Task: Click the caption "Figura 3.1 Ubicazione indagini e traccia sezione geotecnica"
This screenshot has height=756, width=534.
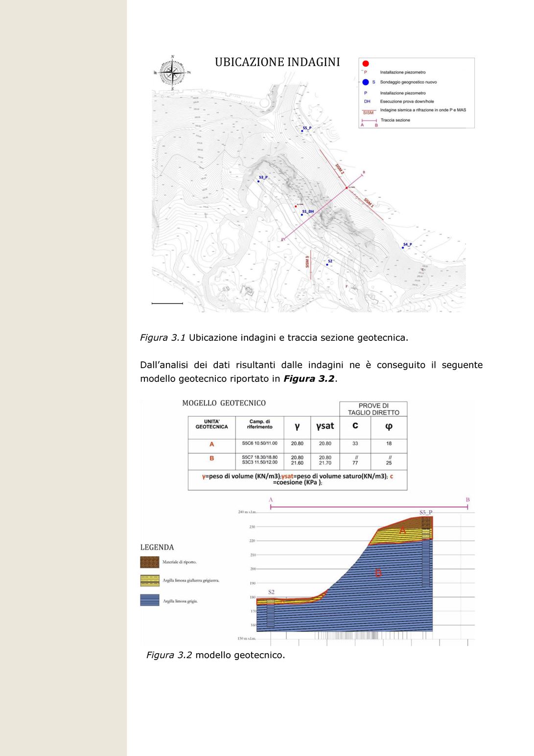Action: [274, 338]
